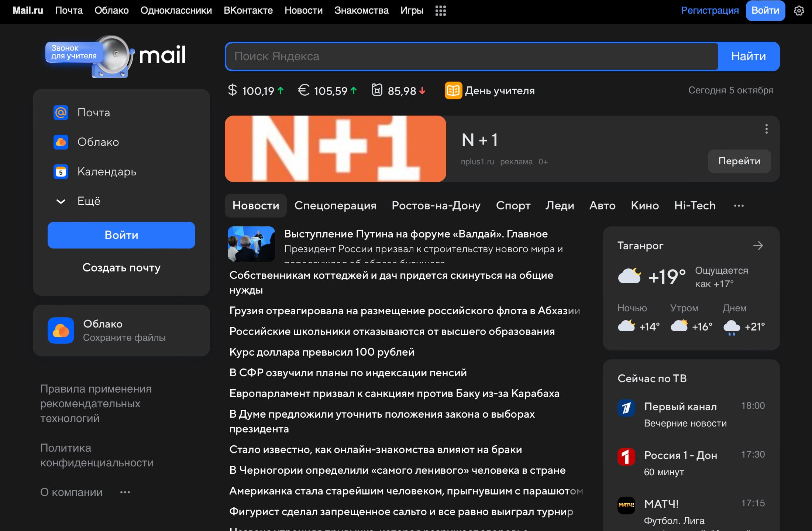Open the Авто news tab
The image size is (812, 531).
tap(602, 206)
